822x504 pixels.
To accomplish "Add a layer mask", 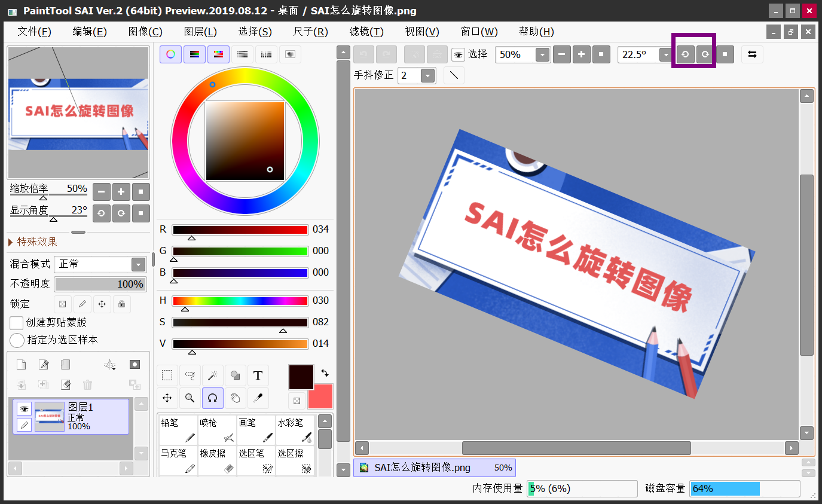I will click(x=135, y=365).
